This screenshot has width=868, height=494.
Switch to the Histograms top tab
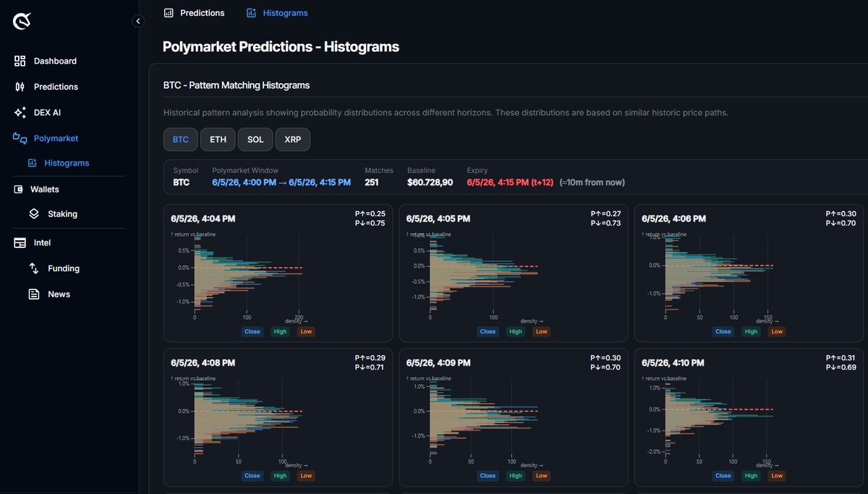tap(285, 13)
